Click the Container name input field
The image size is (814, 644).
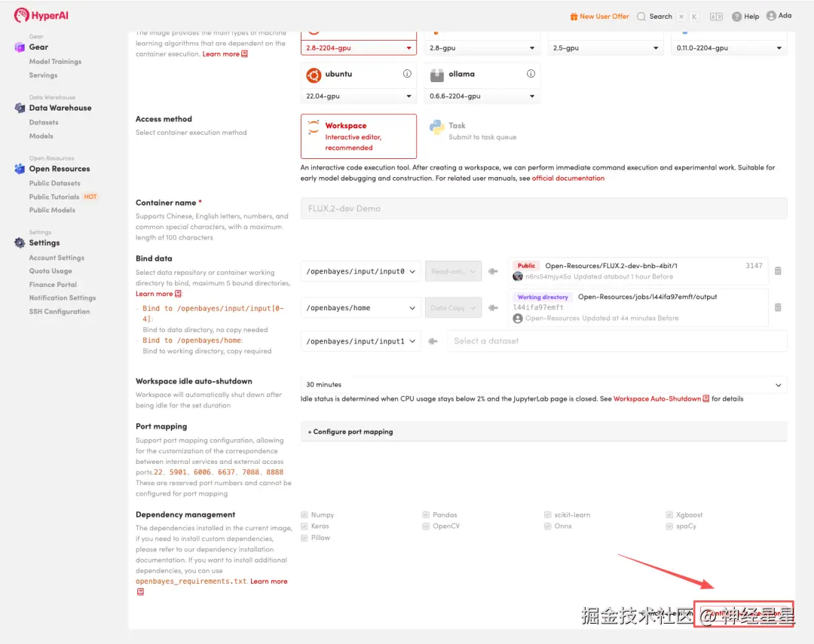coord(543,209)
